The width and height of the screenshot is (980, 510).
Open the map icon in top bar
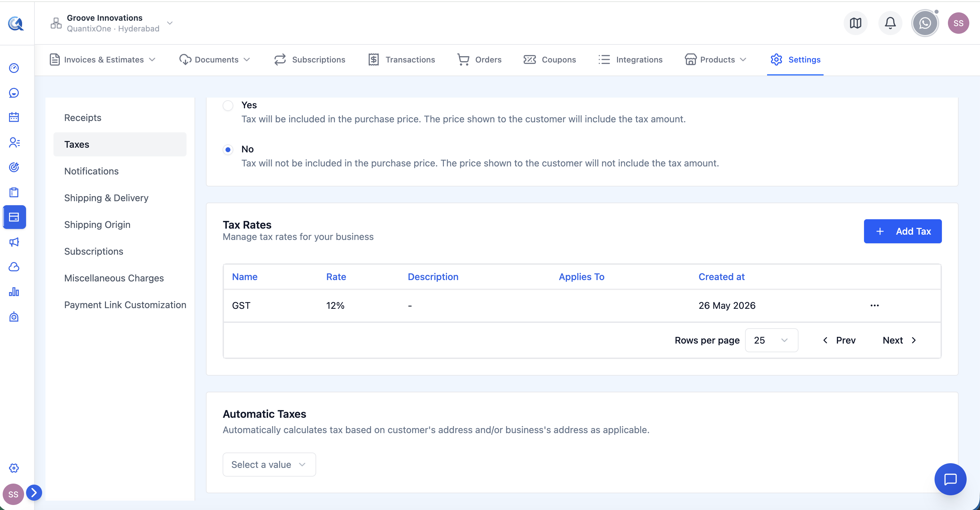pos(856,23)
